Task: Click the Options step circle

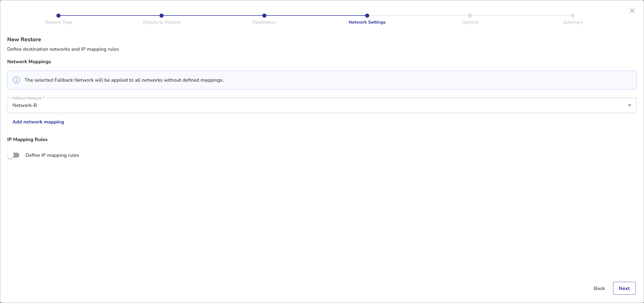Action: coord(470,16)
